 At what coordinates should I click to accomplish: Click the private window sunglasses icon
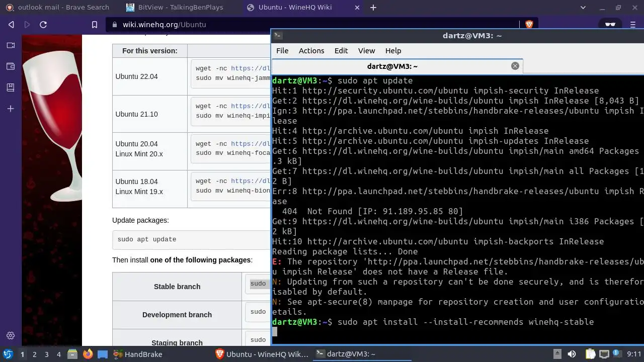click(610, 24)
